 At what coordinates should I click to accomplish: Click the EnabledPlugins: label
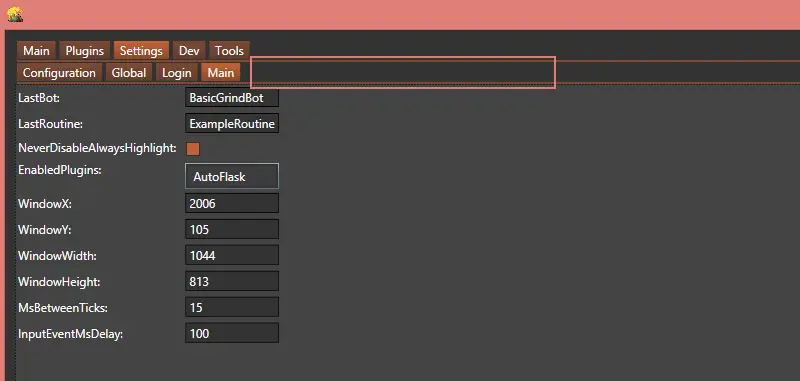(60, 170)
